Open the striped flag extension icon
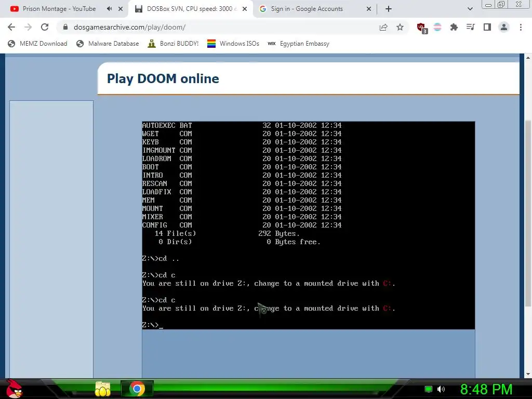 point(437,27)
